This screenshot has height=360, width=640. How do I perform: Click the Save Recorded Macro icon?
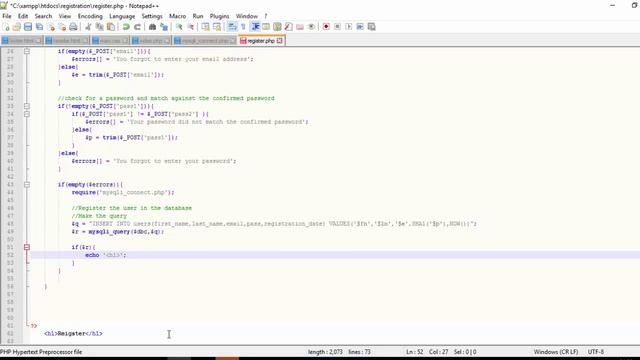pyautogui.click(x=371, y=27)
